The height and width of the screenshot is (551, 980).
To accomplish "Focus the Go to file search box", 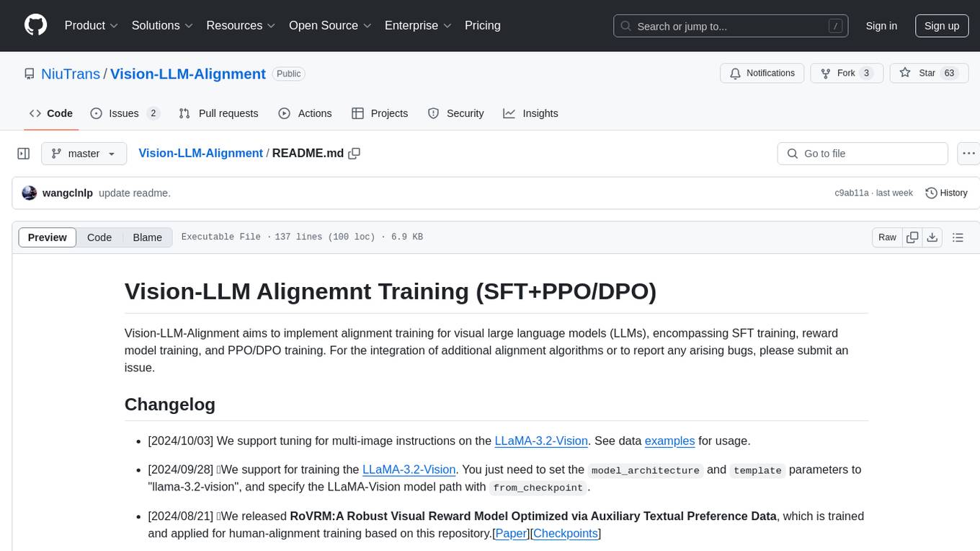I will coord(863,154).
